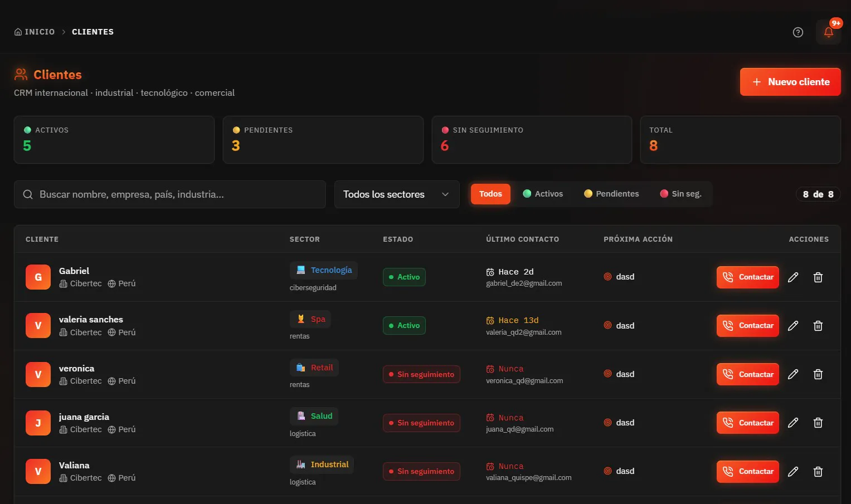851x504 pixels.
Task: Click valeria sanches's Activo status badge
Action: point(404,326)
